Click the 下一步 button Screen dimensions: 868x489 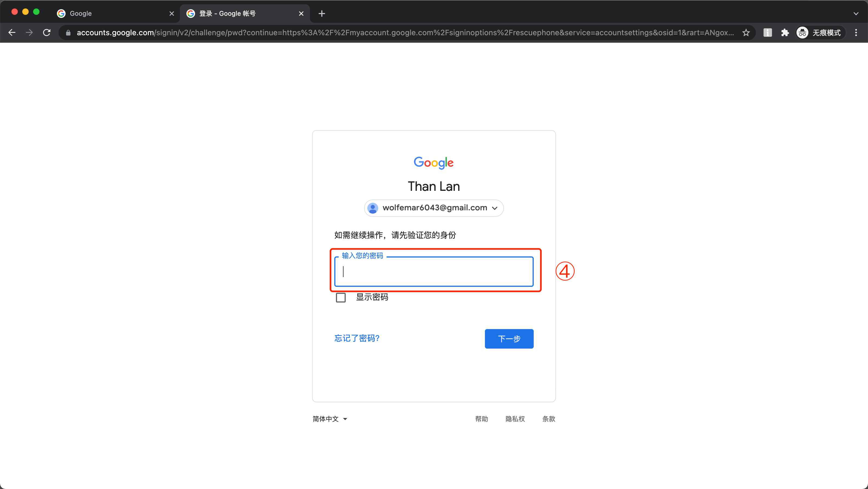[x=509, y=339]
